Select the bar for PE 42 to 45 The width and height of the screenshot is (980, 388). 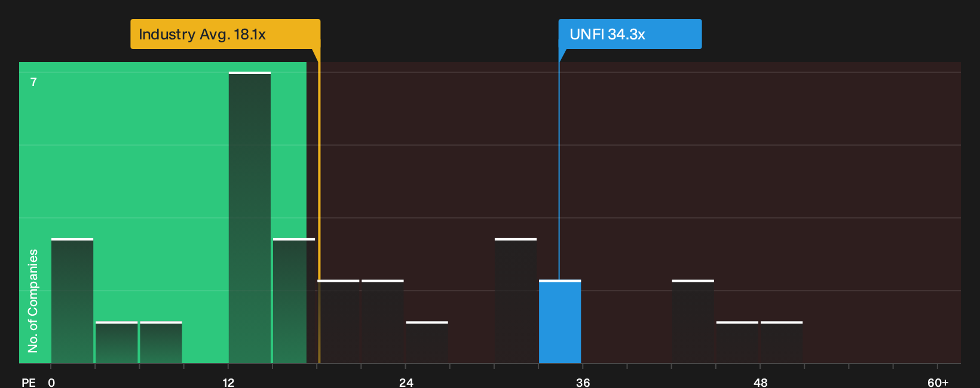(693, 322)
